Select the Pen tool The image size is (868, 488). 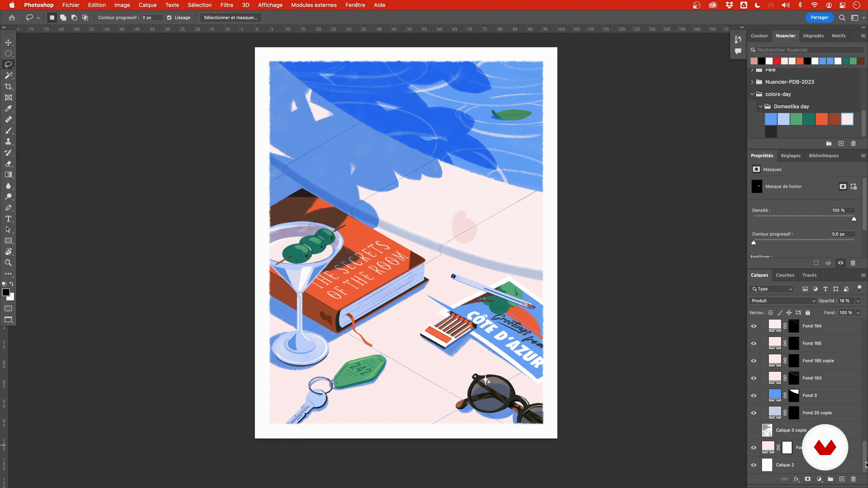tap(8, 208)
